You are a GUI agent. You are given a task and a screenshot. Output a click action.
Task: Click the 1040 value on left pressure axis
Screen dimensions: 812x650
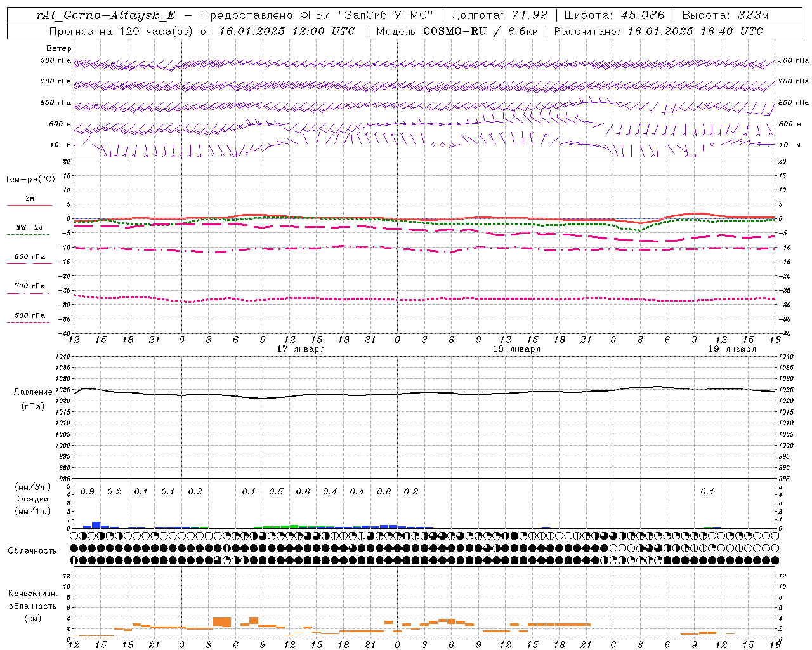[x=62, y=357]
